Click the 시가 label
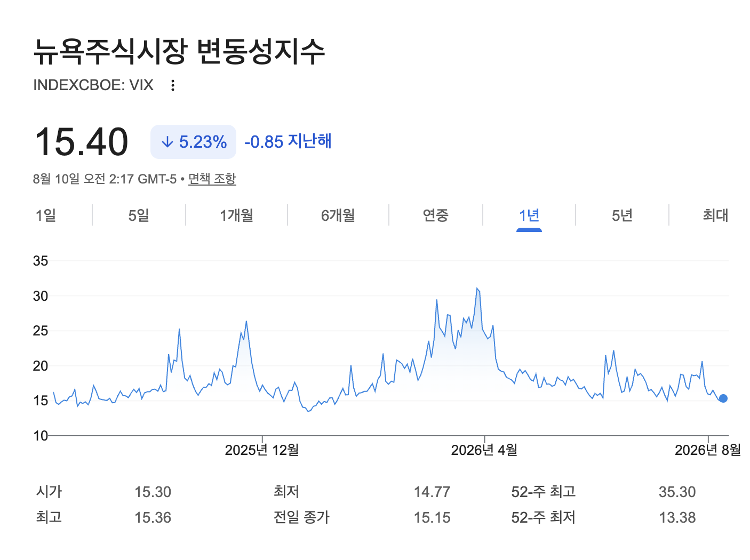 (x=49, y=492)
